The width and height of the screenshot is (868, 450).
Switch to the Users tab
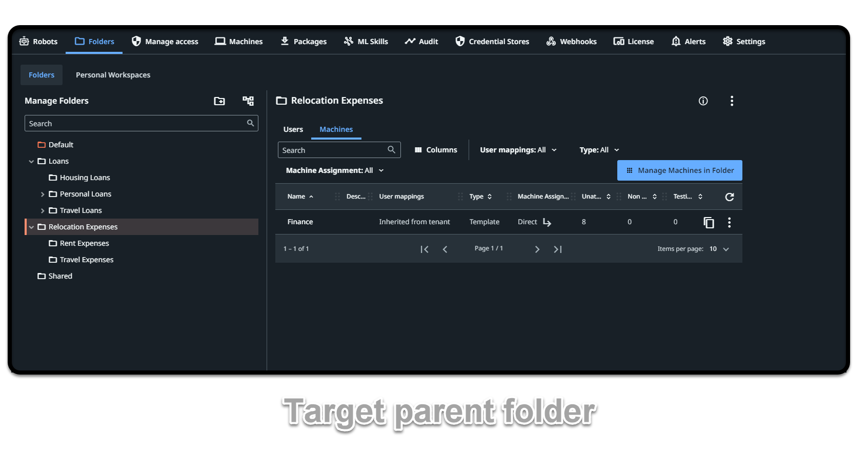pos(293,129)
